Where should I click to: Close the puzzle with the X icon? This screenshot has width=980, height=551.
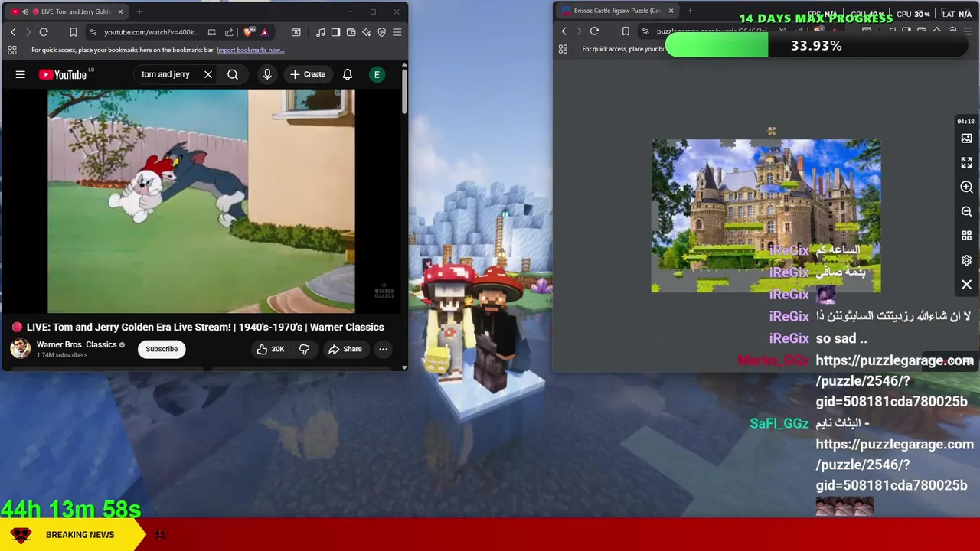(x=966, y=285)
